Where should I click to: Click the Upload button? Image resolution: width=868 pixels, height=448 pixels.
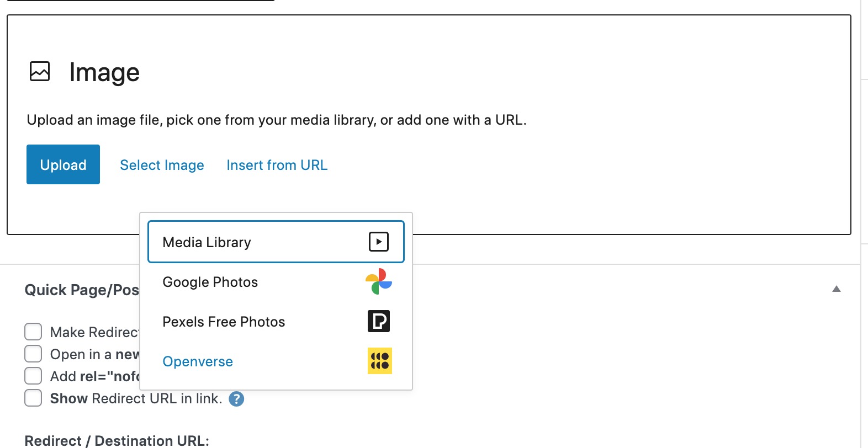(63, 164)
